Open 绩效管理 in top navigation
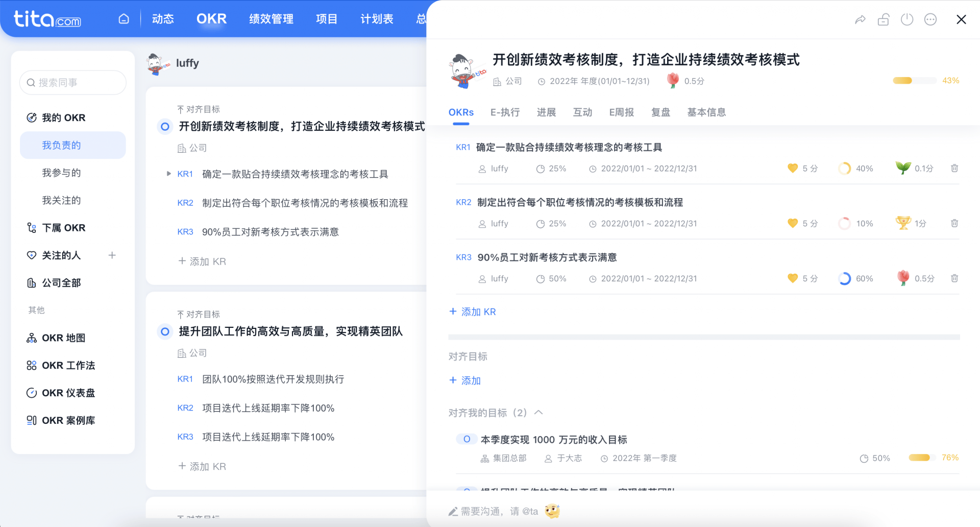Image resolution: width=980 pixels, height=527 pixels. (271, 19)
